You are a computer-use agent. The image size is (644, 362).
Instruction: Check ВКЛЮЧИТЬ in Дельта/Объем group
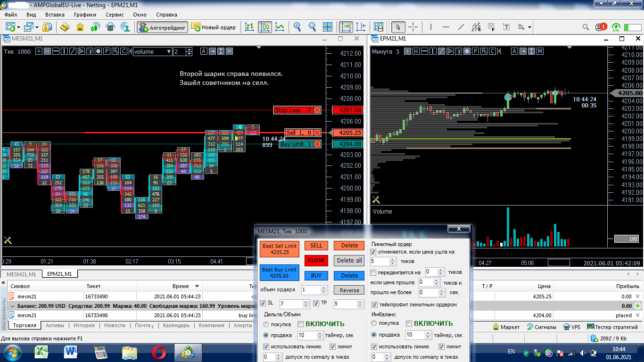[300, 324]
